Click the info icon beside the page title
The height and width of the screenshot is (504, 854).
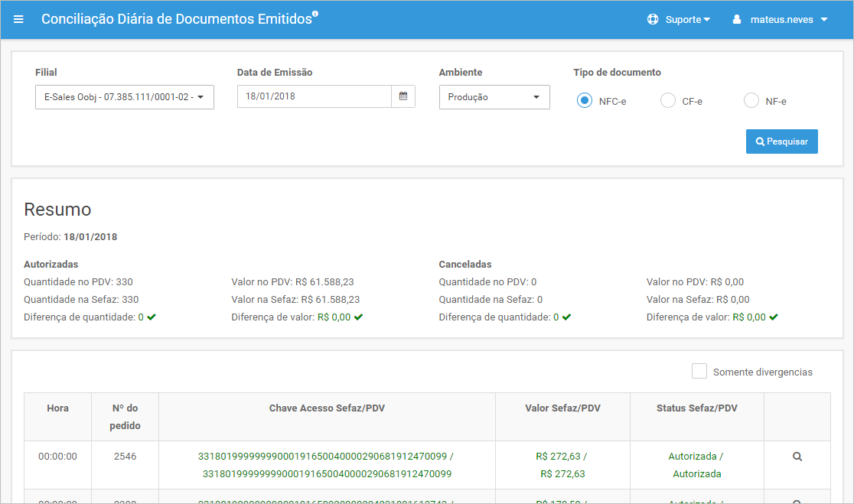pyautogui.click(x=315, y=15)
